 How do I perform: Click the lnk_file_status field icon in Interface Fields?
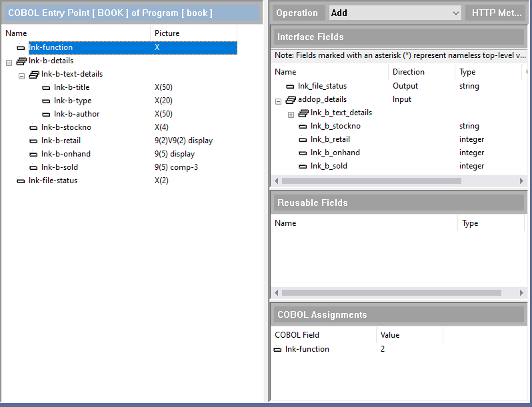(x=290, y=87)
